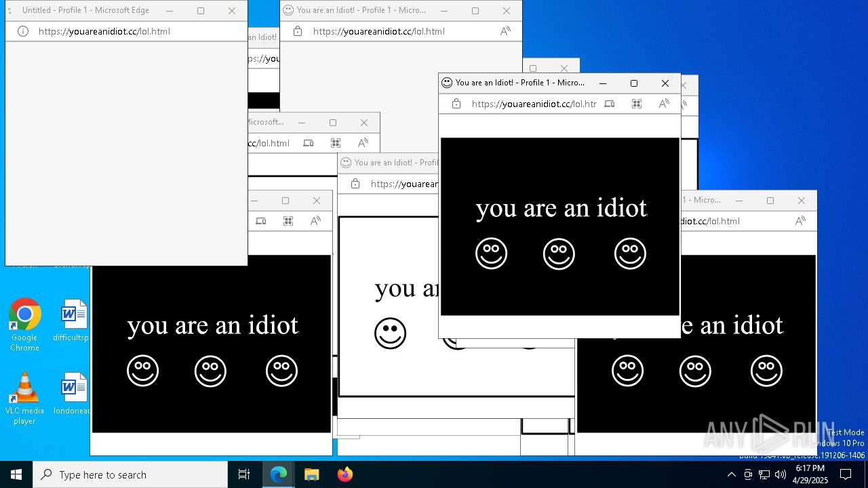
Task: Click the site info icon in the Untitled Edge window
Action: click(x=22, y=31)
